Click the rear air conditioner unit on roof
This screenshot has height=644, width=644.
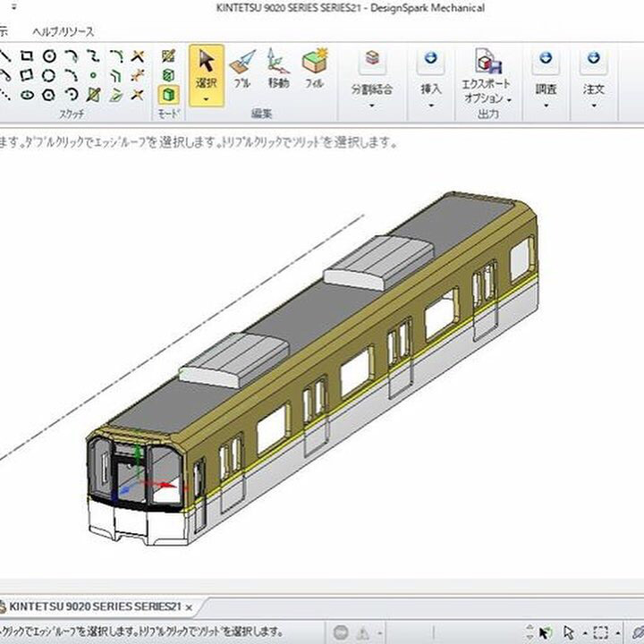tap(379, 262)
